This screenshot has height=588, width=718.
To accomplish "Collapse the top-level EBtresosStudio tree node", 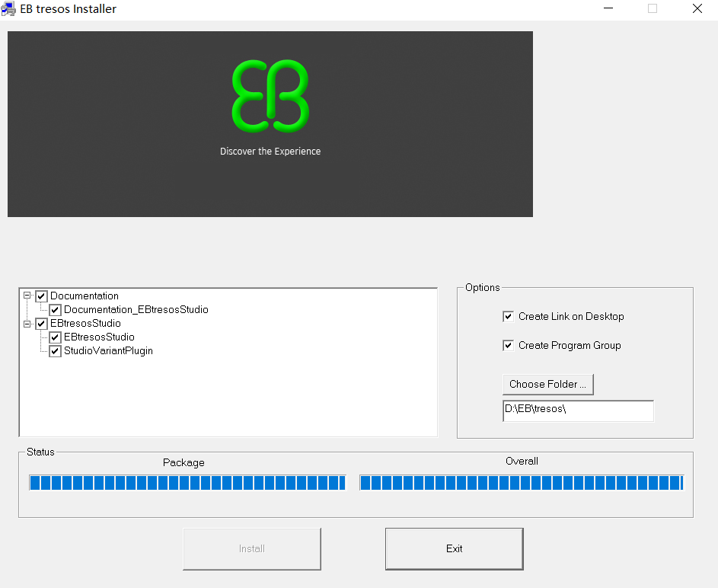I will 27,324.
